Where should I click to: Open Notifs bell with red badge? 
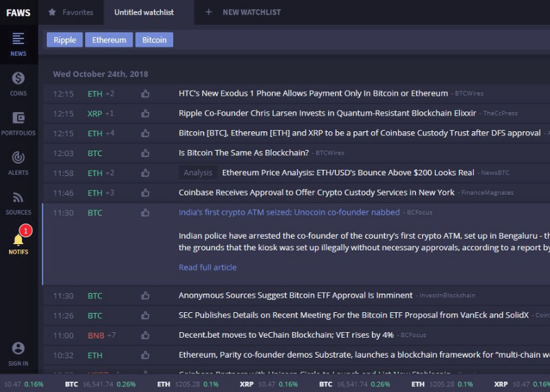coord(19,242)
